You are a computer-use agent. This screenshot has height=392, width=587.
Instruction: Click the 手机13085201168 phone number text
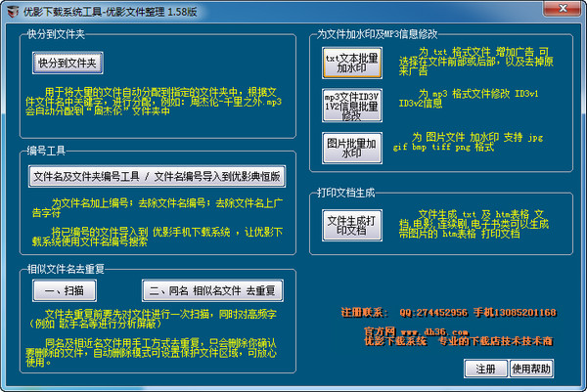(x=515, y=312)
